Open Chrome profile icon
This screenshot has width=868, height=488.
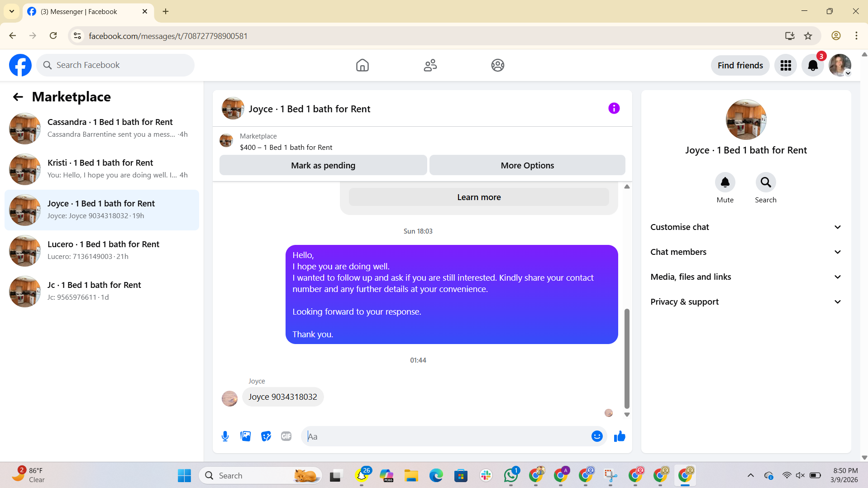click(836, 36)
